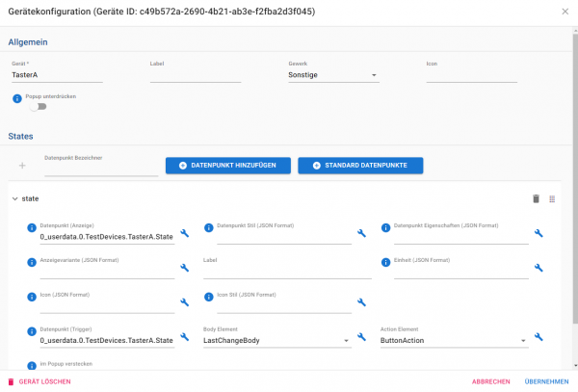Viewport: 578px width, 392px height.
Task: Show info for Datenpunkt (Trigger)
Action: pyautogui.click(x=32, y=331)
